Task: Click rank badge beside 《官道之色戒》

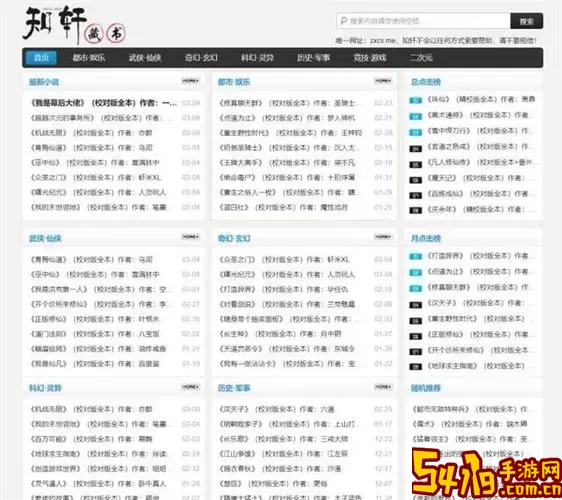Action: pos(416,148)
